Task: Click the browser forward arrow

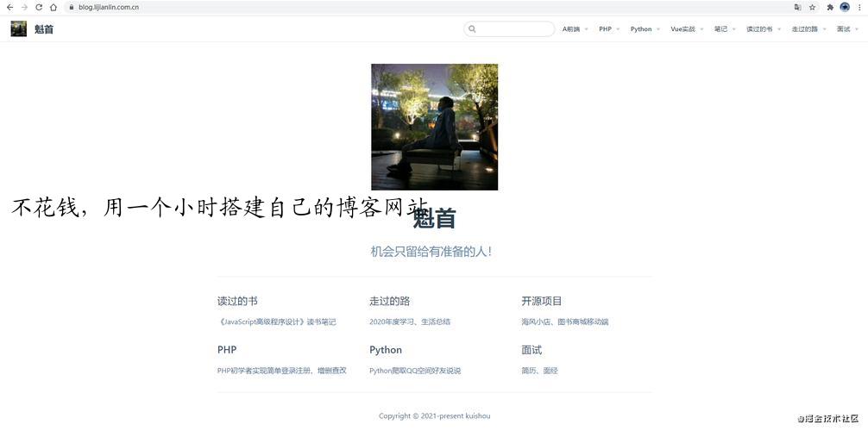Action: point(24,7)
